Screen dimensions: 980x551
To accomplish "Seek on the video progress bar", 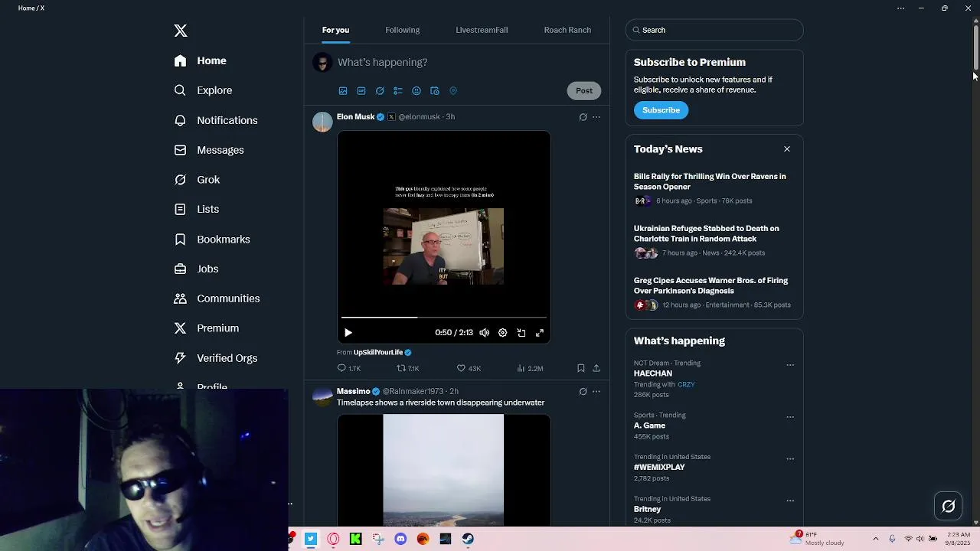I will (x=444, y=317).
